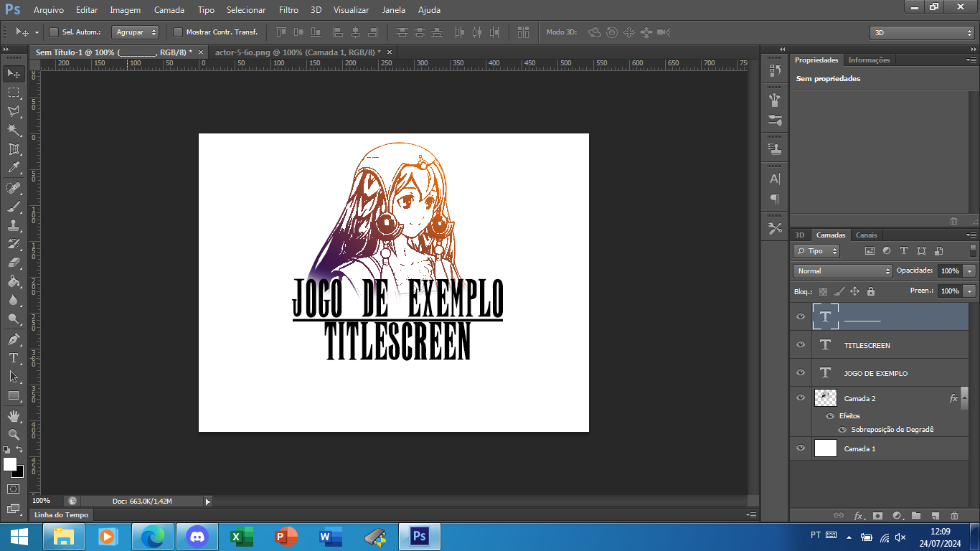Select the Dodge tool
This screenshot has width=980, height=551.
[x=14, y=319]
